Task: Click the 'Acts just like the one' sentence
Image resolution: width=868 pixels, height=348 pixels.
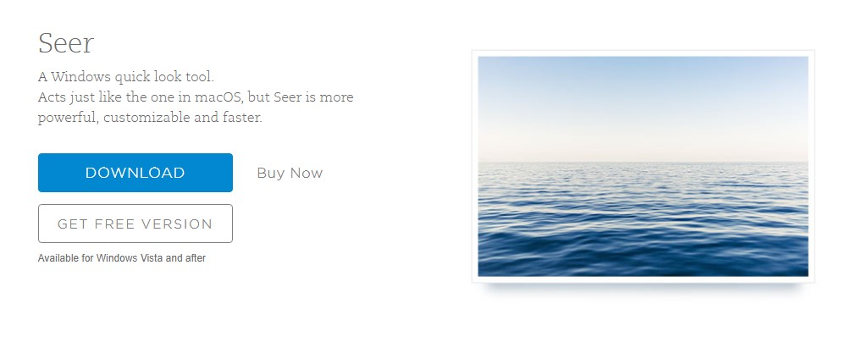Action: 196,97
